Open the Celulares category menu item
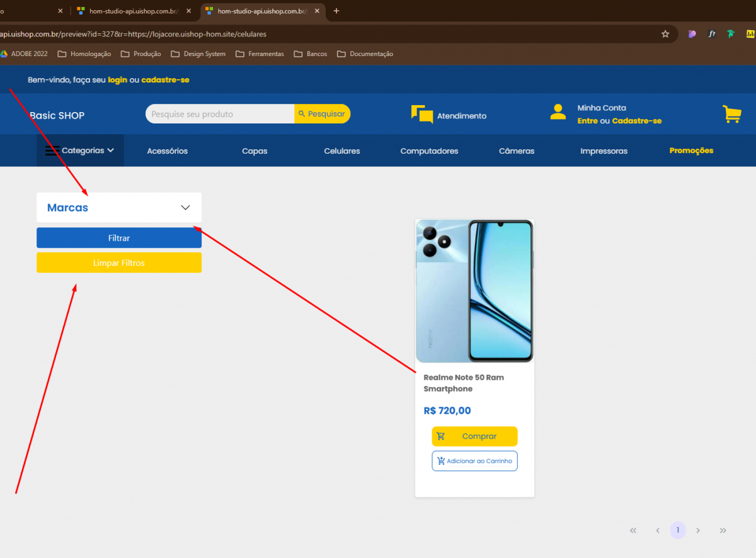The image size is (756, 558). (x=342, y=151)
